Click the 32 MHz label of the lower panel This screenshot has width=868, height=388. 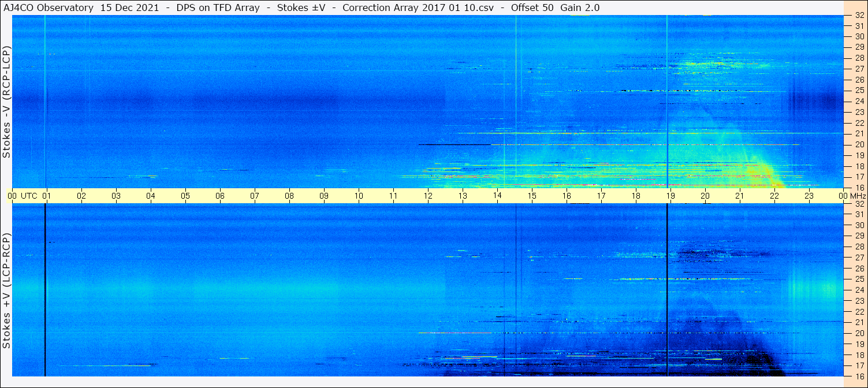[859, 204]
